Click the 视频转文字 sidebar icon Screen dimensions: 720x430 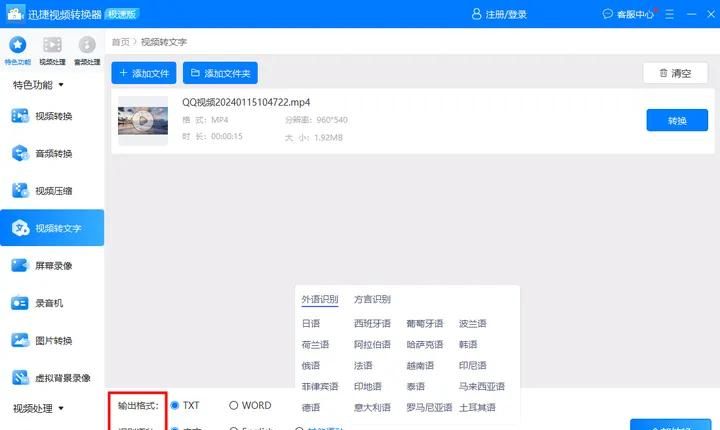[x=20, y=228]
